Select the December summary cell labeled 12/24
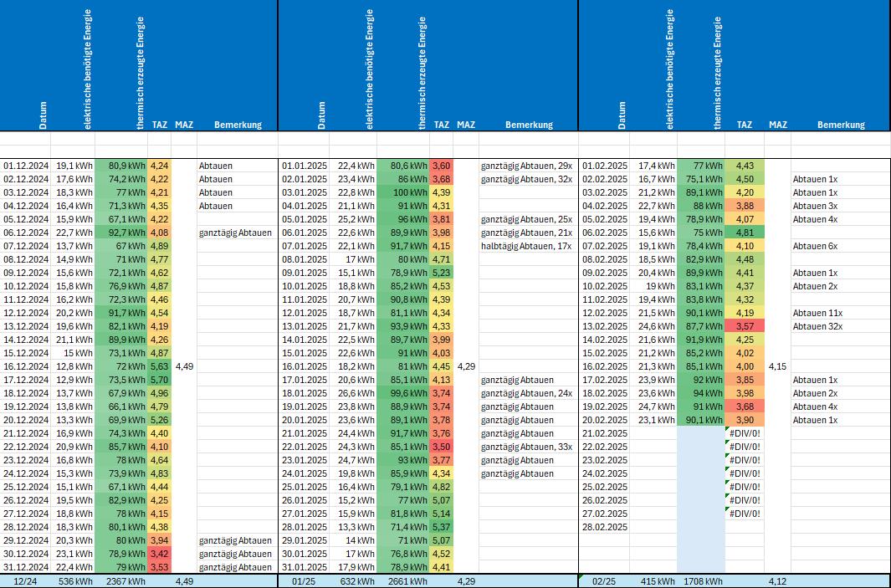891x588 pixels. point(24,581)
